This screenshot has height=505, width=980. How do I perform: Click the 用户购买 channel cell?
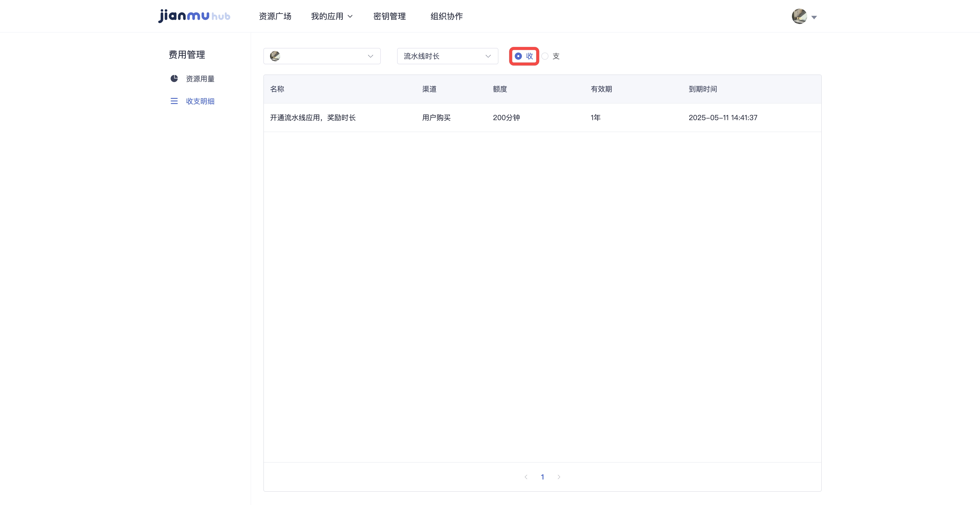click(436, 118)
